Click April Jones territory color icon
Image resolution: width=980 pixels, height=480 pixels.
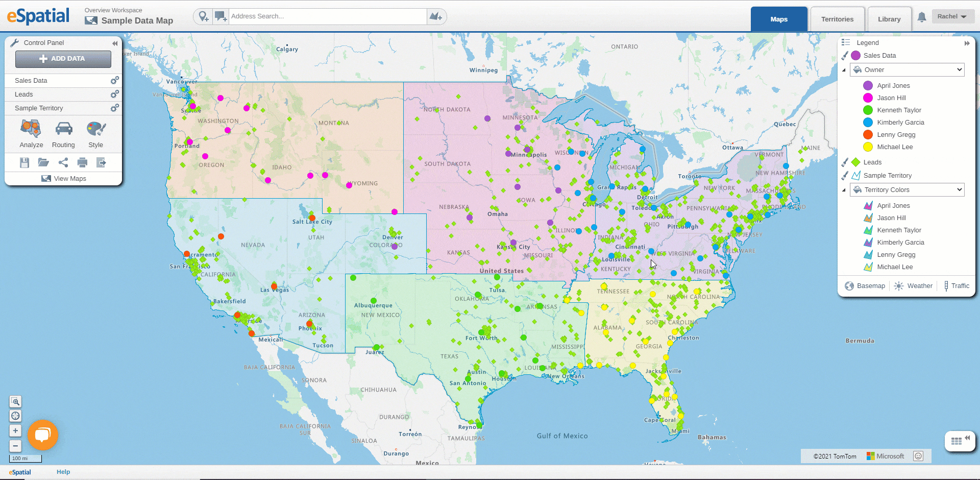pyautogui.click(x=868, y=206)
